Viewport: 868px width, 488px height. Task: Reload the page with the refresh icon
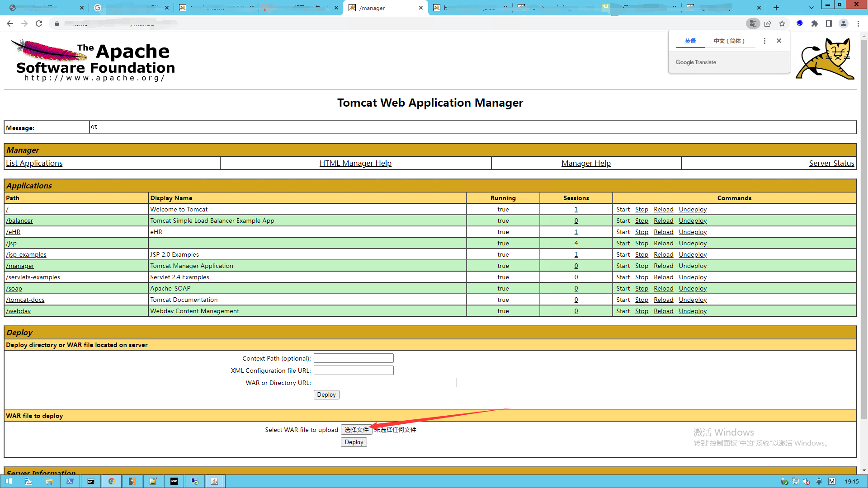click(39, 23)
